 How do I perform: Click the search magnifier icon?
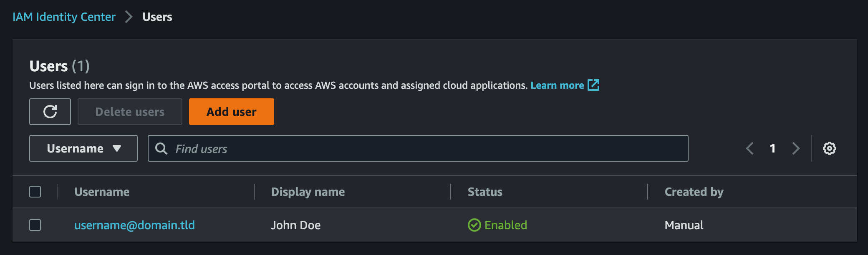(161, 148)
